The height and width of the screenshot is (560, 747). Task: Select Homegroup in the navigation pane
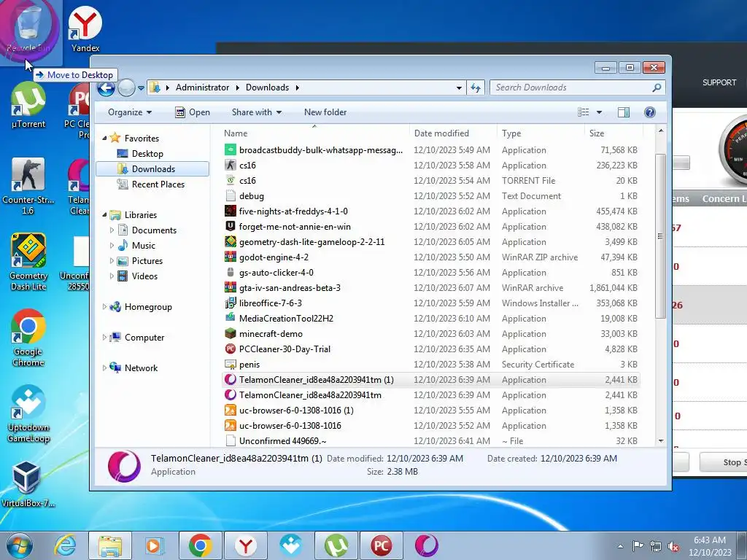[147, 307]
